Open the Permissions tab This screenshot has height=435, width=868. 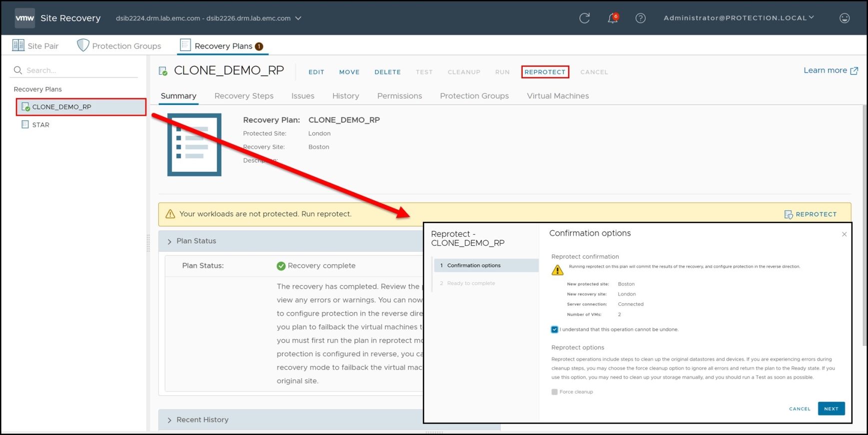[399, 96]
